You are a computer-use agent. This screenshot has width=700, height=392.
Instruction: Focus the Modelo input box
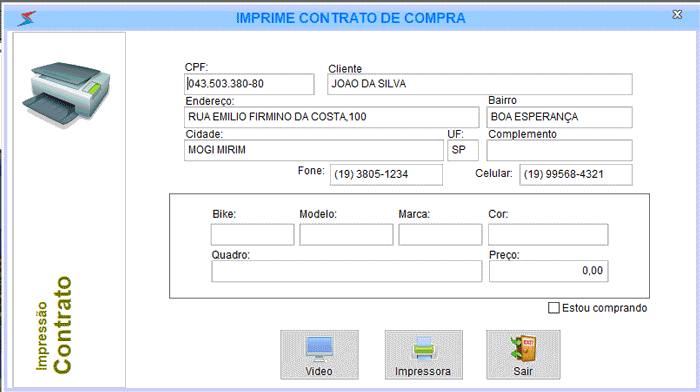click(x=346, y=235)
